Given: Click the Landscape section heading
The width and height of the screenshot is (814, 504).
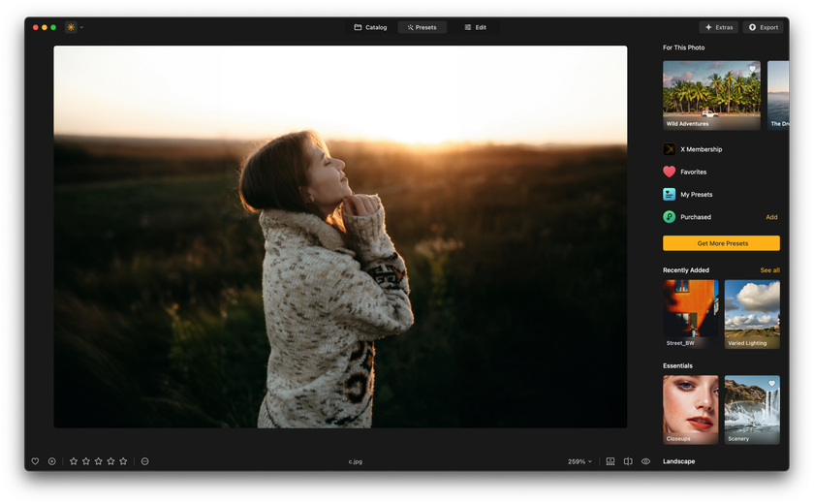Looking at the screenshot, I should [678, 461].
